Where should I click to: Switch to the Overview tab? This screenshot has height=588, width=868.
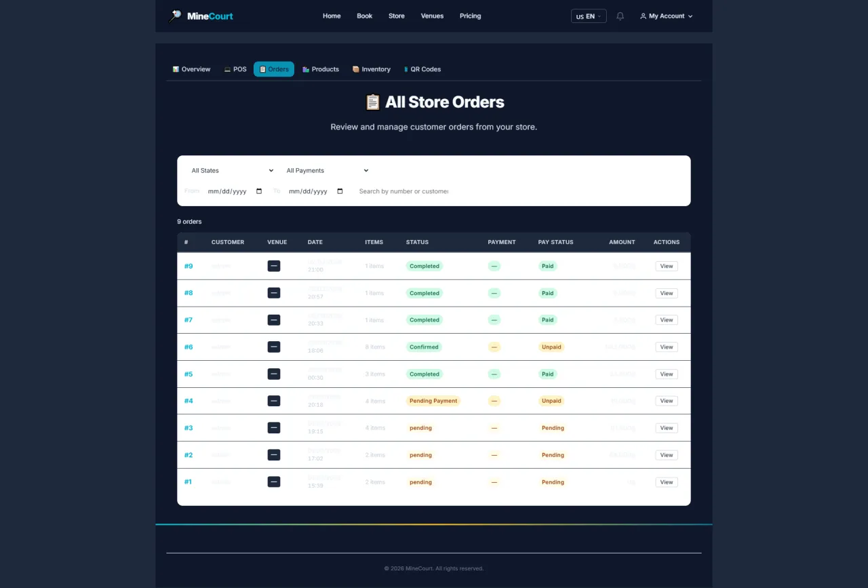point(191,69)
